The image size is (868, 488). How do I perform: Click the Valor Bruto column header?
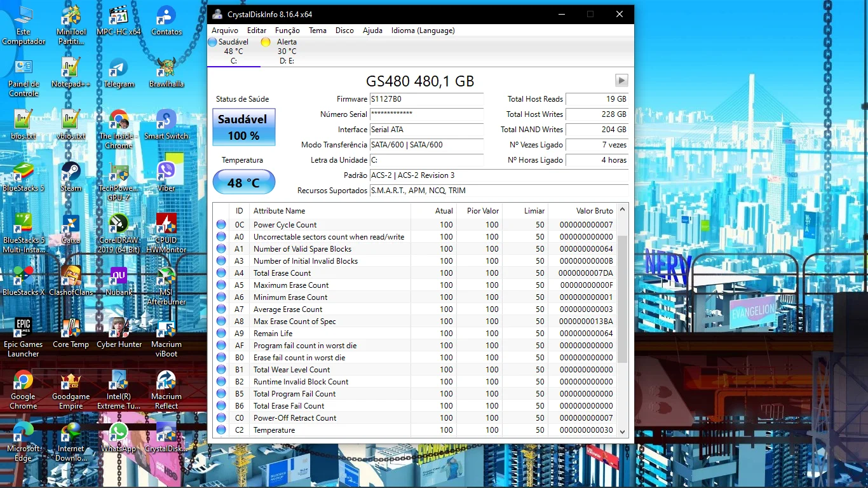pyautogui.click(x=583, y=211)
